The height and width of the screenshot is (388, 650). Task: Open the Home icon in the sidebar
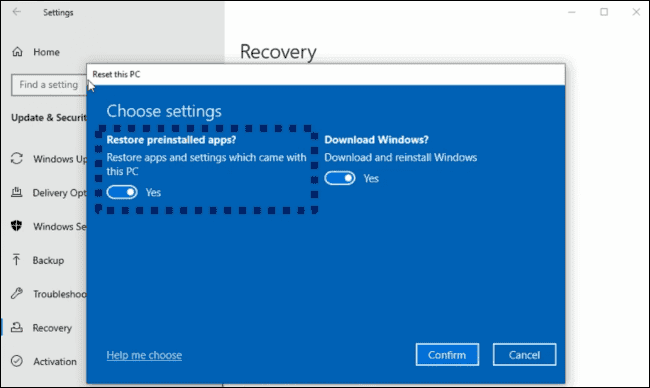coord(17,52)
